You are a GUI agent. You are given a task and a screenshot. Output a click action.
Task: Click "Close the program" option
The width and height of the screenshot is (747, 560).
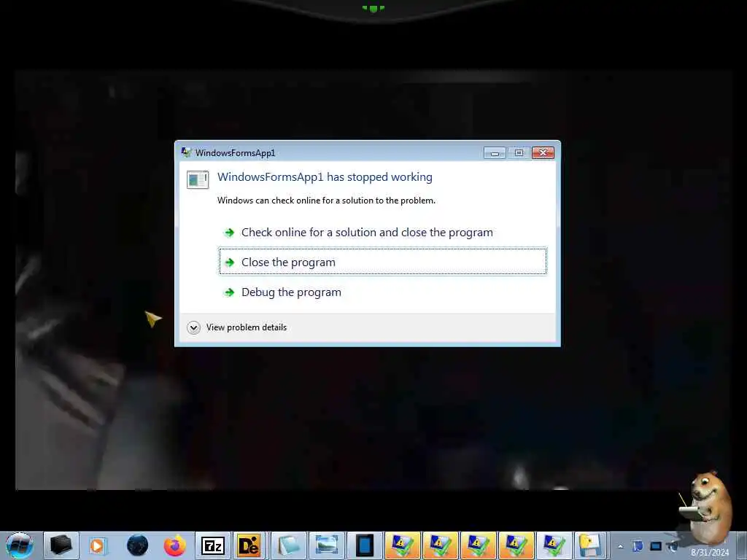tap(382, 262)
